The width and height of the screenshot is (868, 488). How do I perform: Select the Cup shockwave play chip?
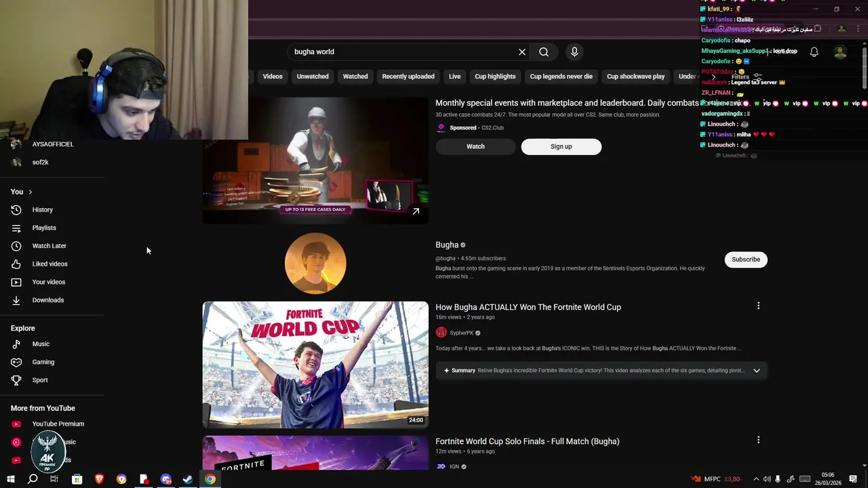pos(636,77)
